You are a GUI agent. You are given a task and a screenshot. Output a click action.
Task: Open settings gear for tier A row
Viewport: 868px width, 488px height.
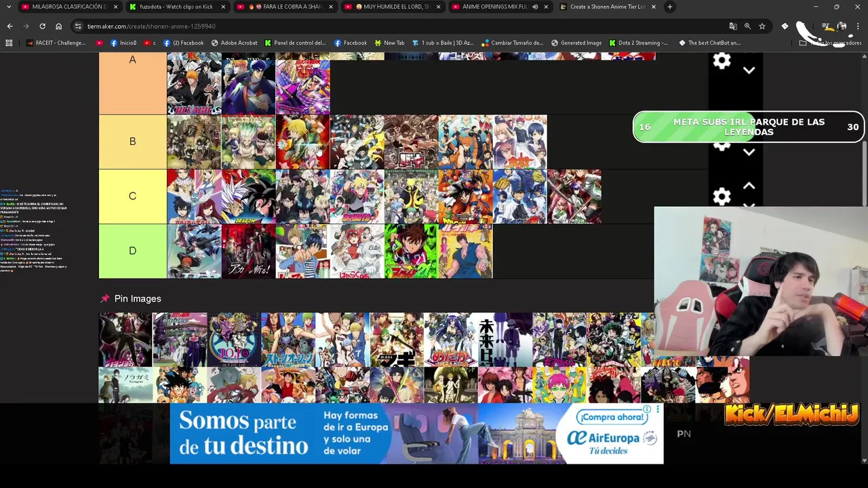point(722,61)
